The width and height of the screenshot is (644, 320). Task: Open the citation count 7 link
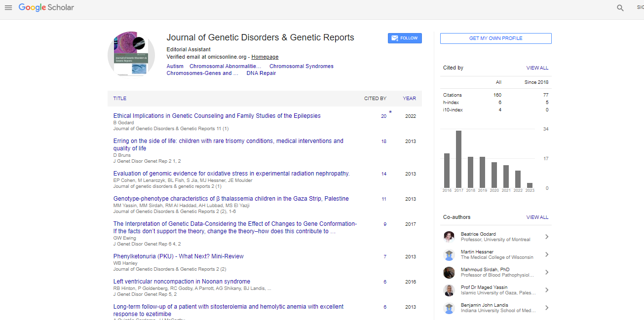point(385,257)
